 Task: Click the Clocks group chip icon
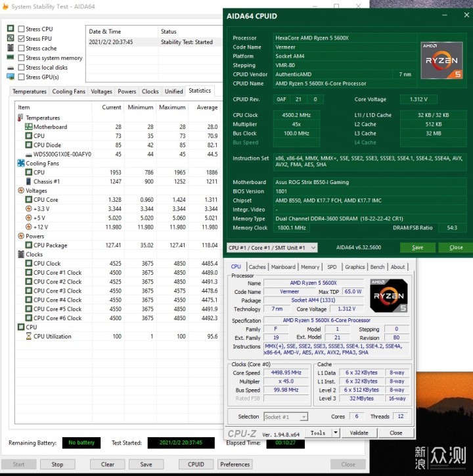coord(21,254)
